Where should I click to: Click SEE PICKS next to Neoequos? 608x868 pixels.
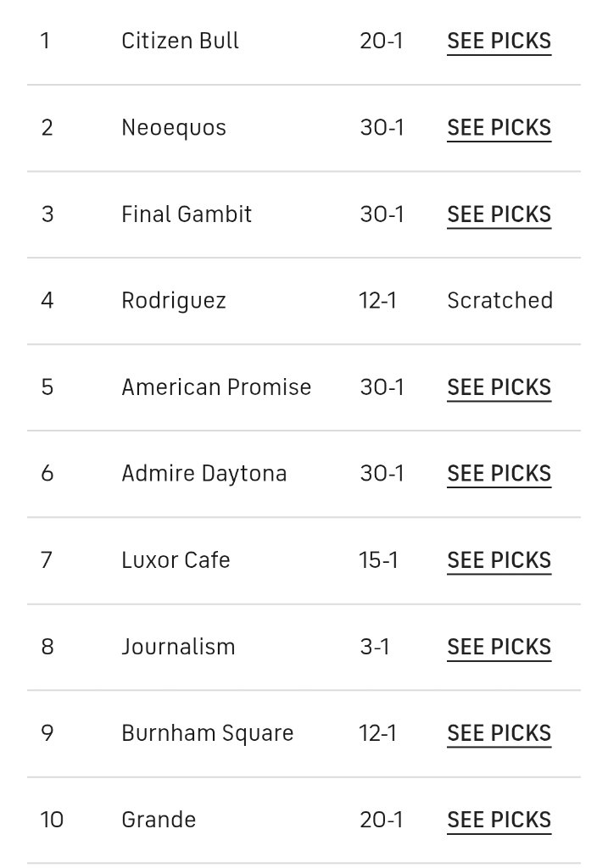499,127
